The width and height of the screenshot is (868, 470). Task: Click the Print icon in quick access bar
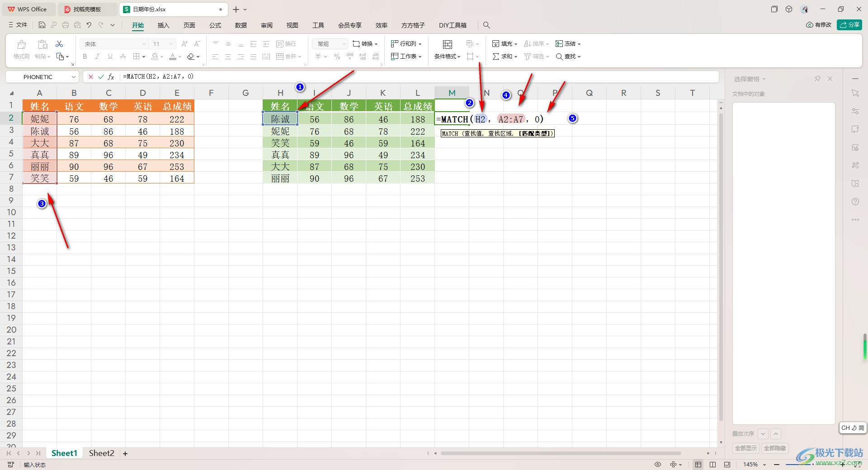[66, 25]
